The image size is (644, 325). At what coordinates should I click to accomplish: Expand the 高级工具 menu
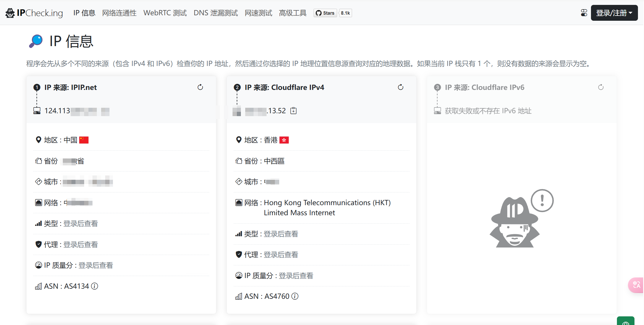point(292,13)
